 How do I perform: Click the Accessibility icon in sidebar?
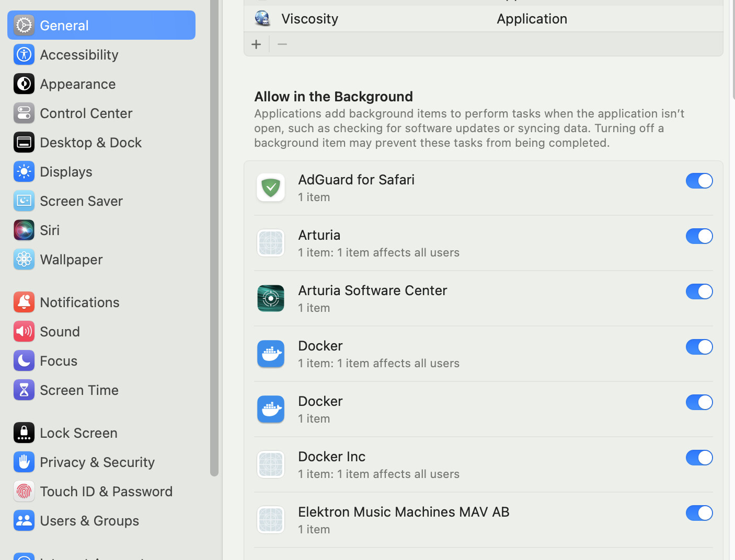(x=24, y=54)
